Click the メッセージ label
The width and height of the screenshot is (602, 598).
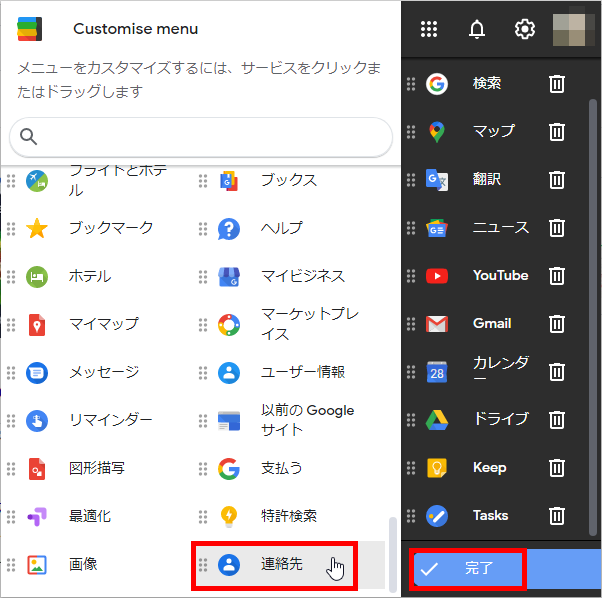[x=104, y=372]
